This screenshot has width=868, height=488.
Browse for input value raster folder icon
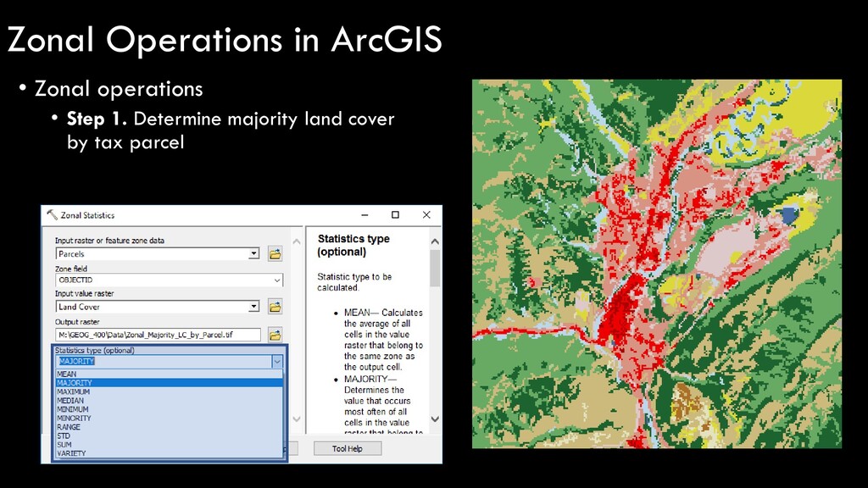click(x=275, y=307)
